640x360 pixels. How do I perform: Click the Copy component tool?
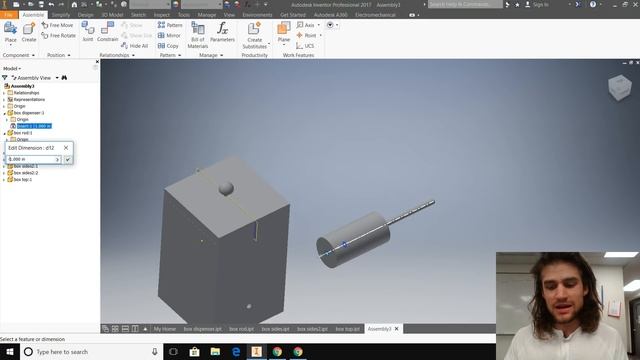pyautogui.click(x=168, y=46)
